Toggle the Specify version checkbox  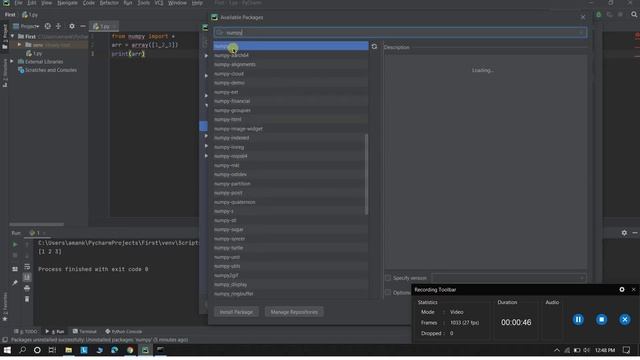coord(388,278)
